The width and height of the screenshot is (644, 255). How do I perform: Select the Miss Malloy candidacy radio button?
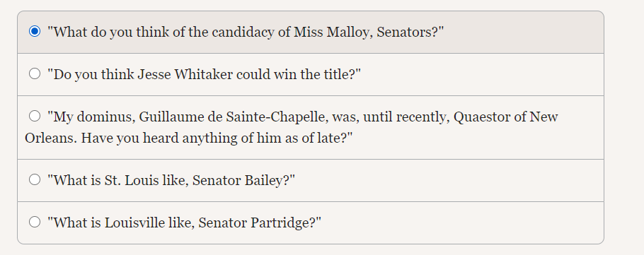coord(35,31)
